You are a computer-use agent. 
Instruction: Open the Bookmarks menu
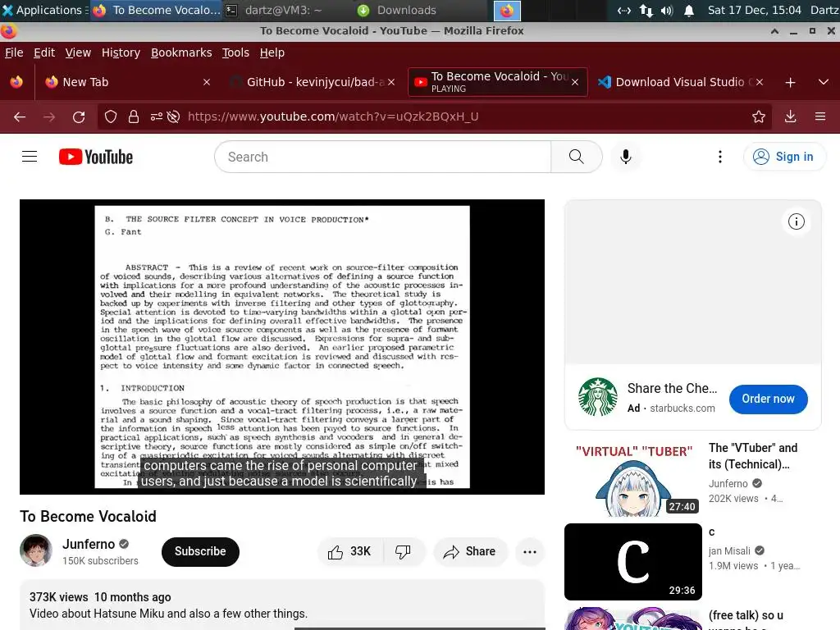[181, 52]
